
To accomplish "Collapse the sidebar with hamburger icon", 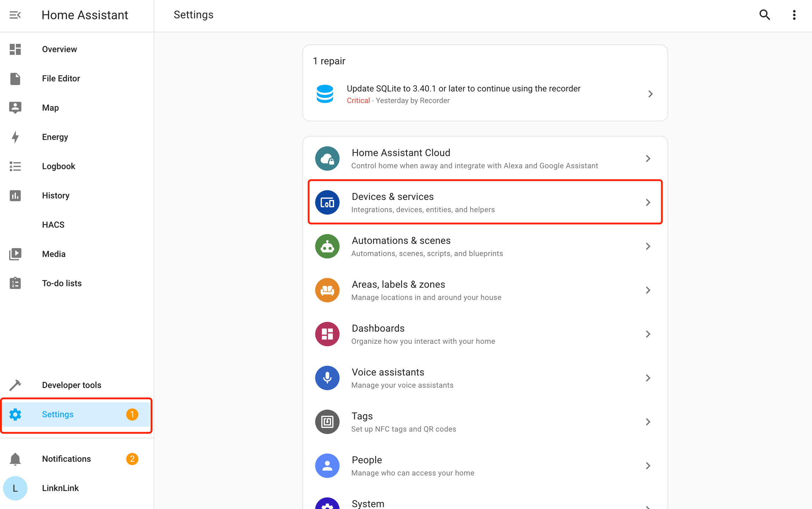I will tap(15, 15).
